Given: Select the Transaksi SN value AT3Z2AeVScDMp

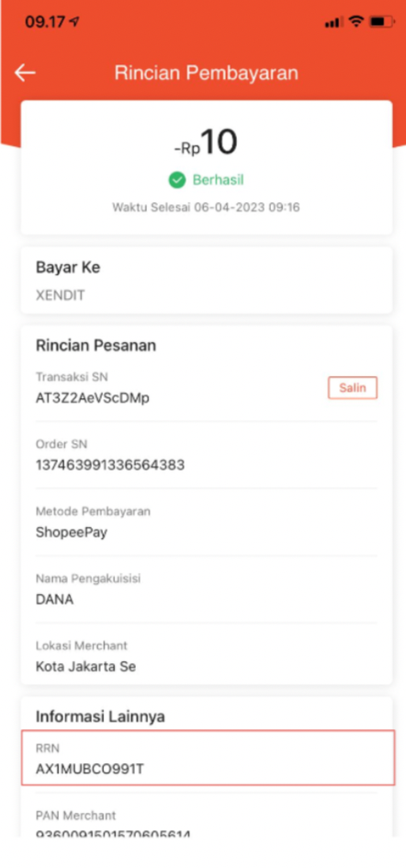Looking at the screenshot, I should [93, 397].
